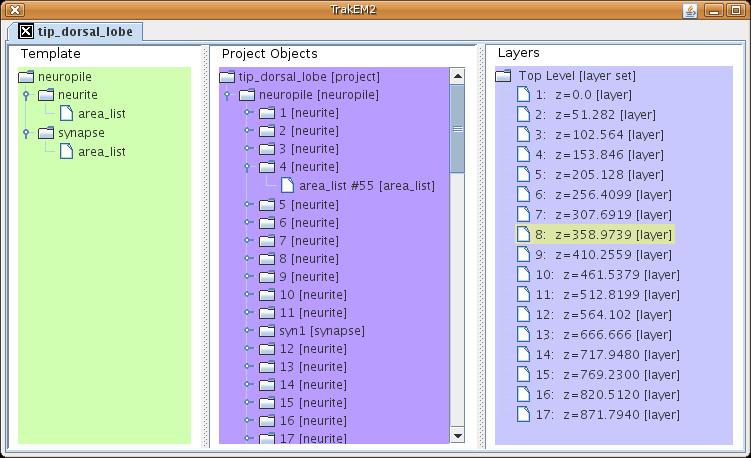Screen dimensions: 751x458
Task: Click scroll down arrow in Project Objects
Action: (x=457, y=436)
